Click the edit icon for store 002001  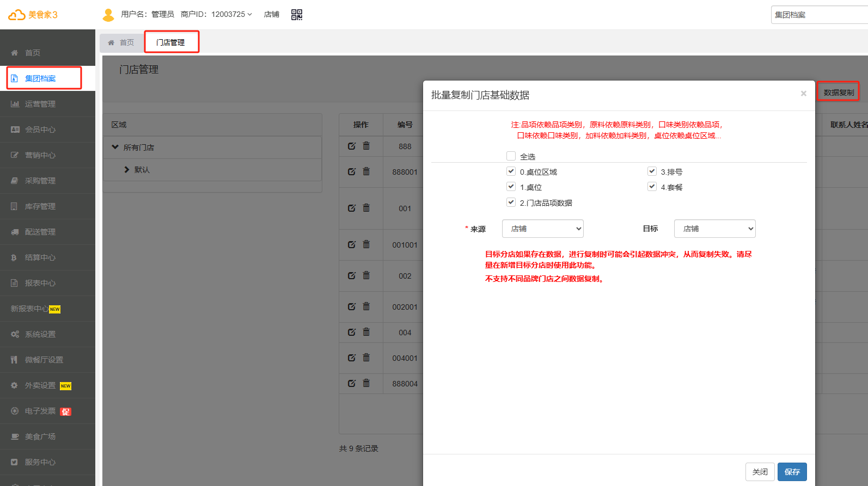tap(352, 306)
